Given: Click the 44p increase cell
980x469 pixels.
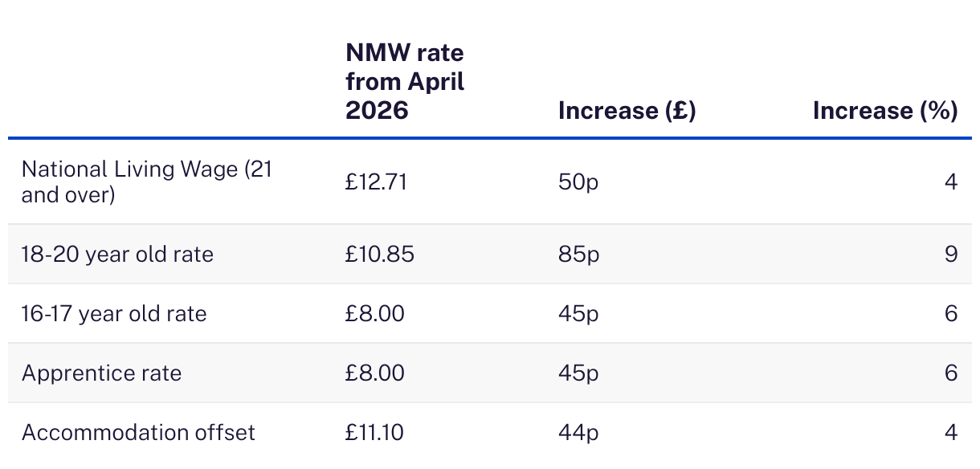Looking at the screenshot, I should 578,433.
